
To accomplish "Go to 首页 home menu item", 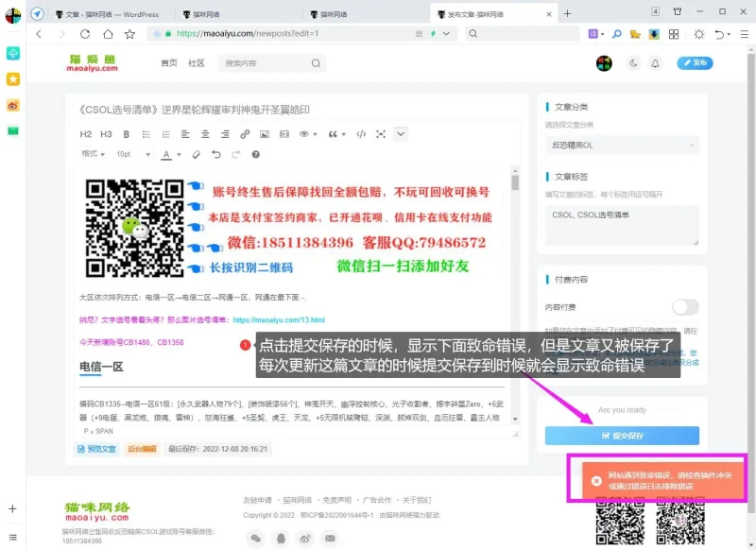I will 169,63.
